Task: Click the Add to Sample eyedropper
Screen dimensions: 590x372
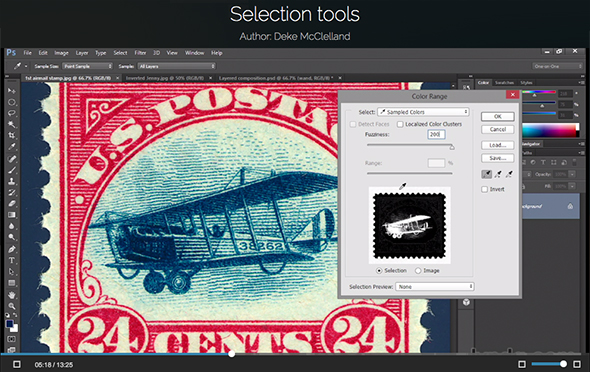Action: [498, 174]
